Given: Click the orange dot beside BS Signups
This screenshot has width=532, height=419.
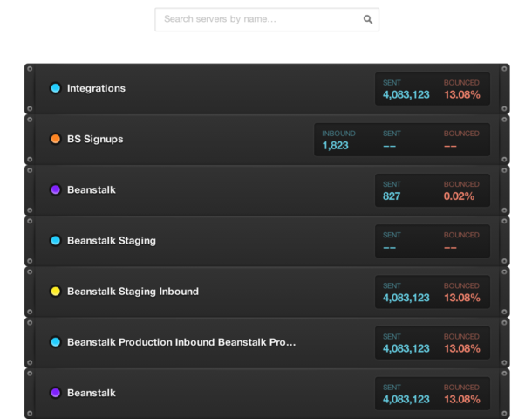Looking at the screenshot, I should click(55, 139).
